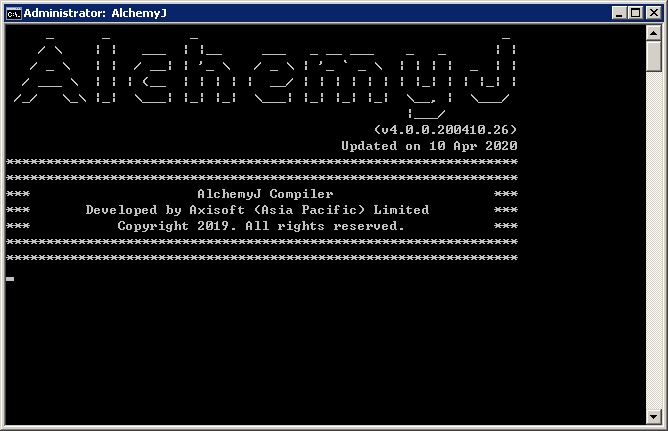The height and width of the screenshot is (431, 668).
Task: Click 'Developed by Axisoft (Asia Pacific) Limited' line
Action: tap(257, 210)
